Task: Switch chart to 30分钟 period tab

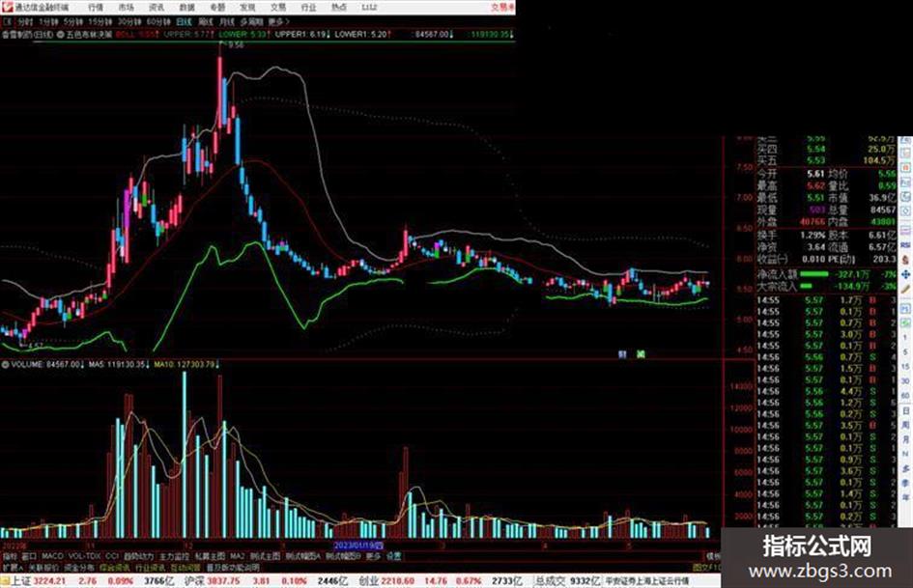Action: 128,22
